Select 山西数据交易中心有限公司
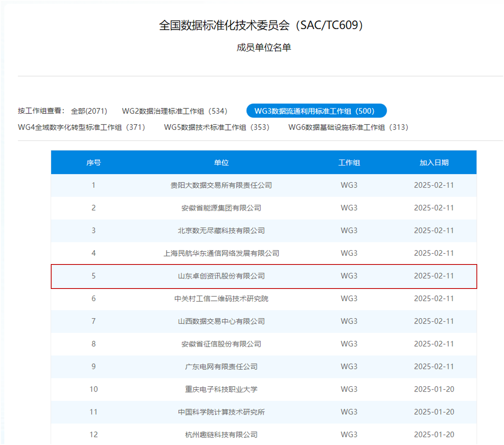504x445 pixels. (x=221, y=321)
